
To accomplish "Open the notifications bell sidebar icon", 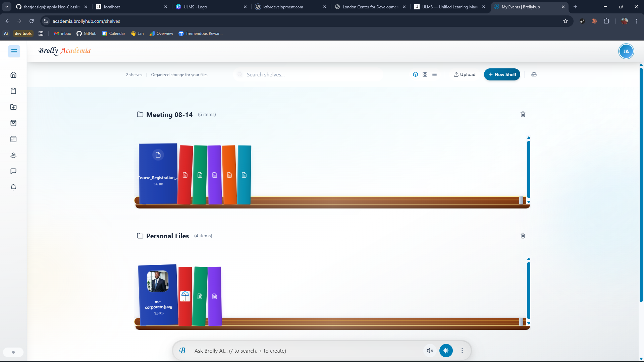I will pyautogui.click(x=13, y=187).
